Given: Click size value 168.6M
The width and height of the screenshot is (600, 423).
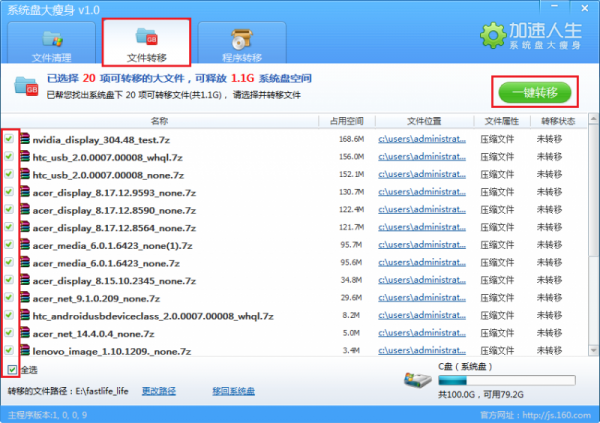Looking at the screenshot, I should pyautogui.click(x=351, y=139).
